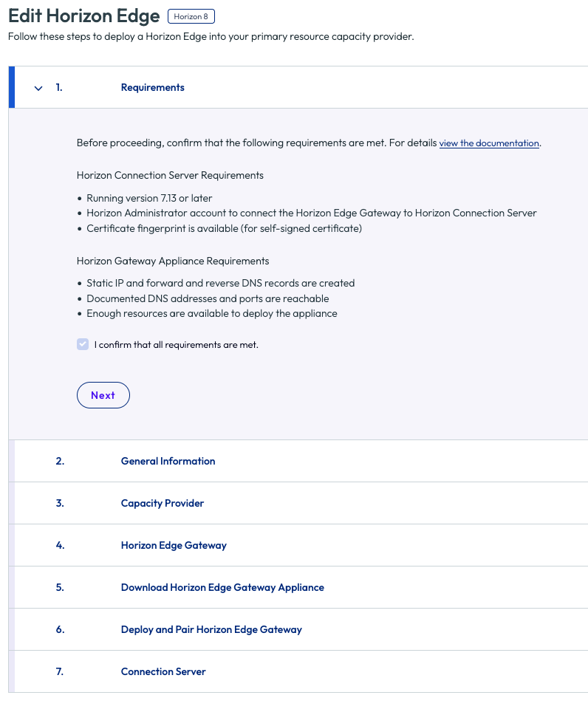
Task: Select step number 7 label
Action: (60, 671)
